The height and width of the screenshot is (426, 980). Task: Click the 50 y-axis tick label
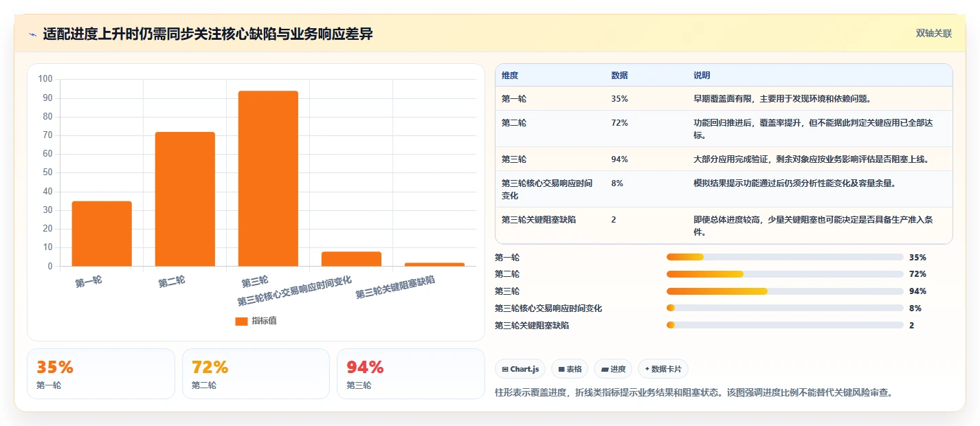[x=47, y=172]
